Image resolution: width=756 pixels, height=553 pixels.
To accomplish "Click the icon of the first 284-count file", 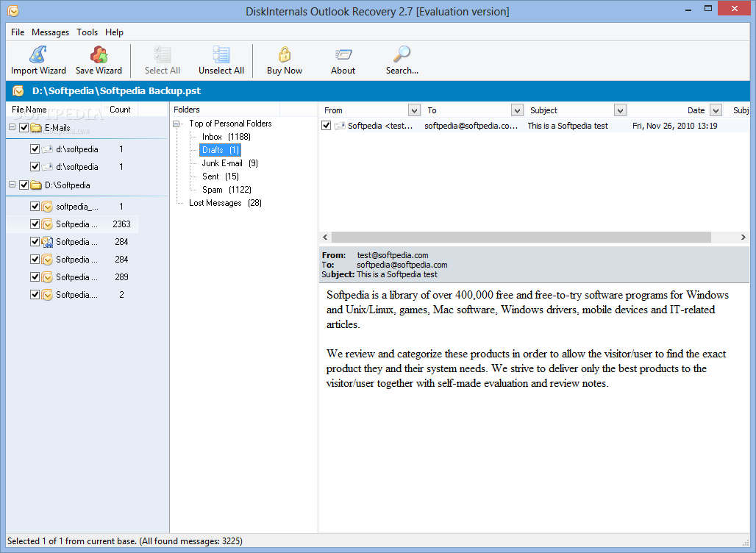I will pyautogui.click(x=47, y=241).
